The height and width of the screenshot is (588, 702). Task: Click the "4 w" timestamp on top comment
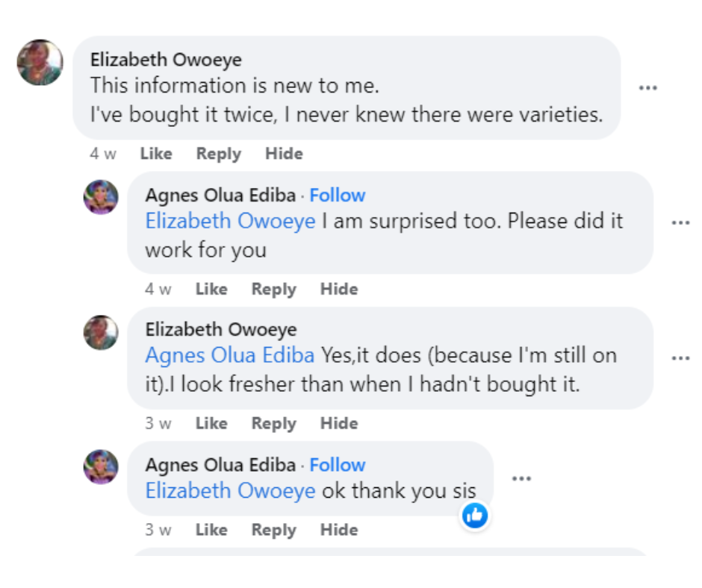(x=103, y=154)
